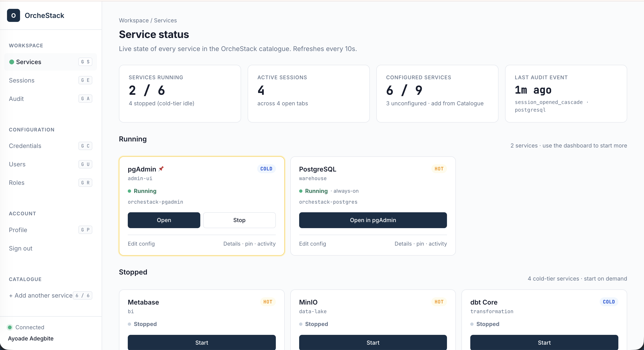Click the 'orchestack-pgadmin' container name

[x=155, y=202]
